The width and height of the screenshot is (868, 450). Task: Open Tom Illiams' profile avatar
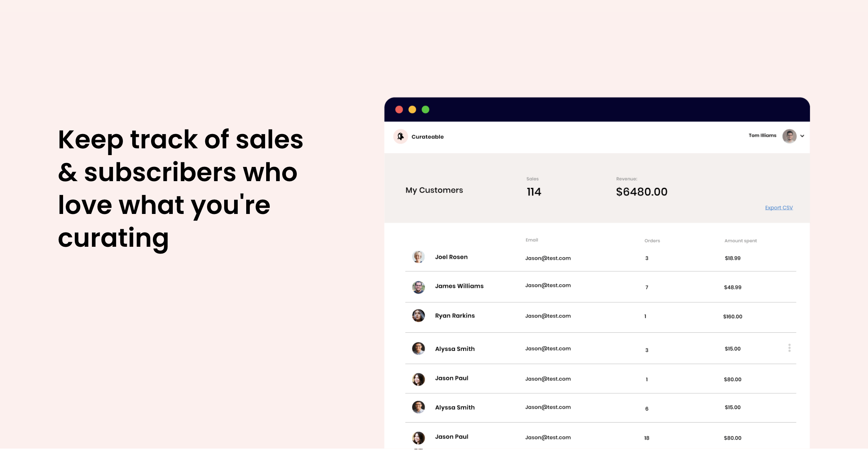pyautogui.click(x=789, y=136)
